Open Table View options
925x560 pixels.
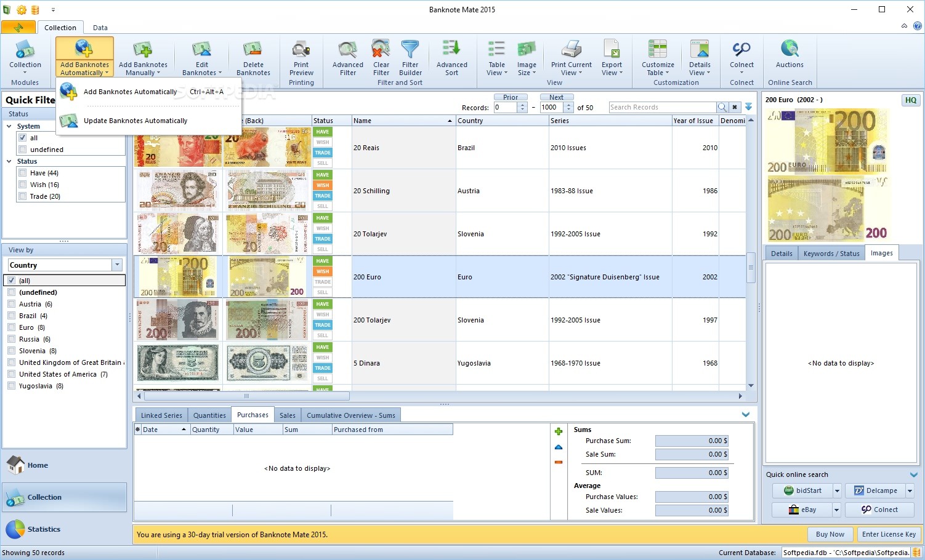[496, 58]
